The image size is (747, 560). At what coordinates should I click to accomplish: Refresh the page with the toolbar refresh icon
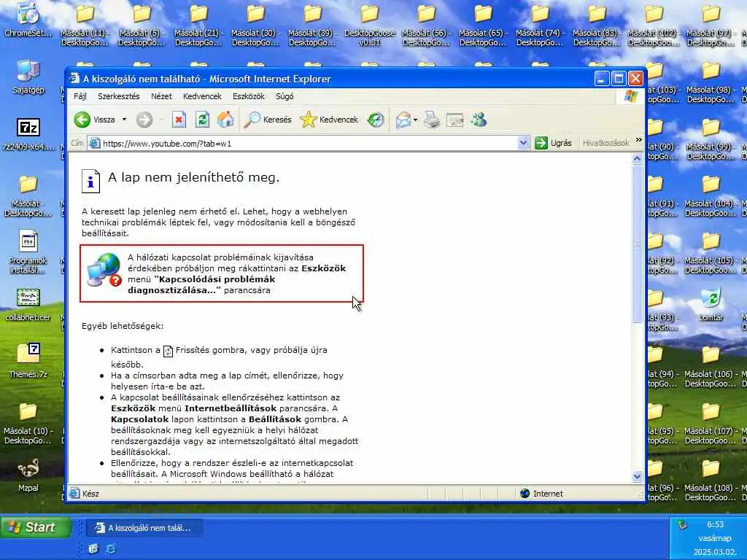[x=202, y=120]
